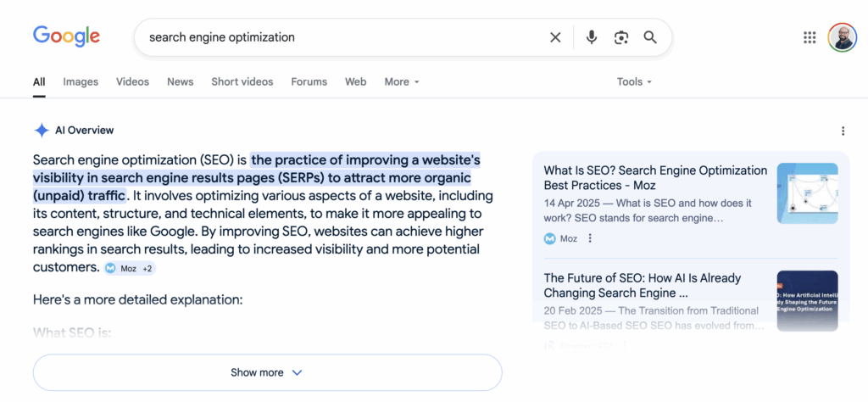Select the All results tab

click(39, 82)
